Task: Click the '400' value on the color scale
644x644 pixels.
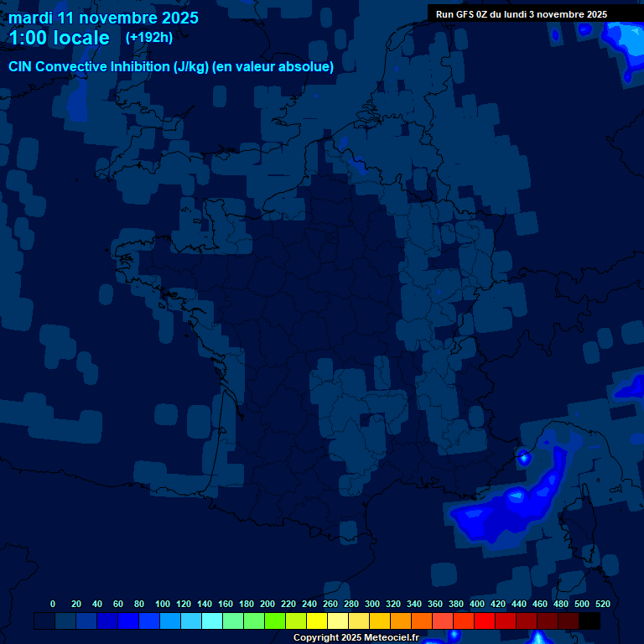Action: (x=477, y=604)
